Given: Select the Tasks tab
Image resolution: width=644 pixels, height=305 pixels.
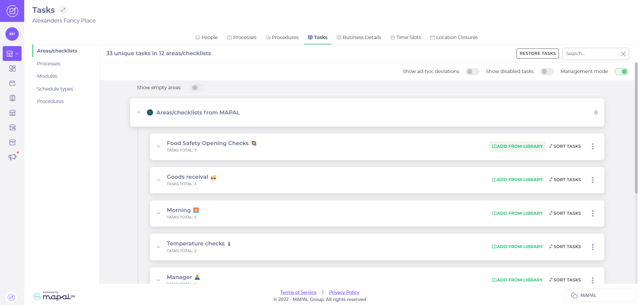Looking at the screenshot, I should pyautogui.click(x=317, y=37).
